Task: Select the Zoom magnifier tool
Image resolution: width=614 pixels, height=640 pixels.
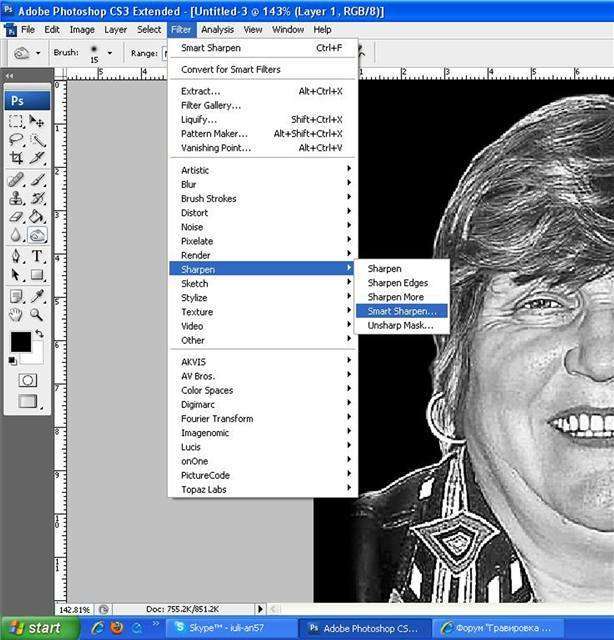Action: click(x=37, y=314)
